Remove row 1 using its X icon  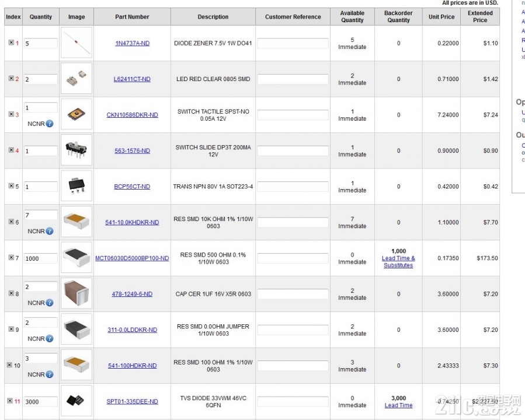[x=11, y=43]
